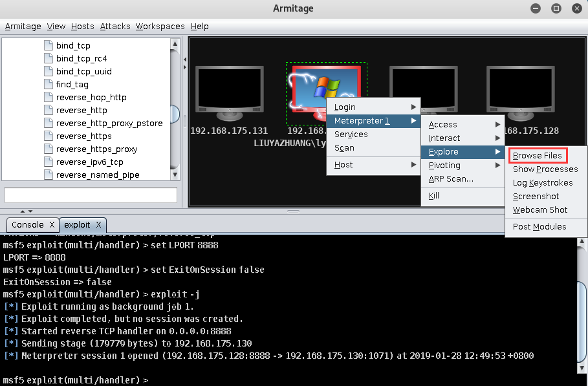Click the module tree scrollbar down arrow
The width and height of the screenshot is (588, 386).
pos(175,175)
